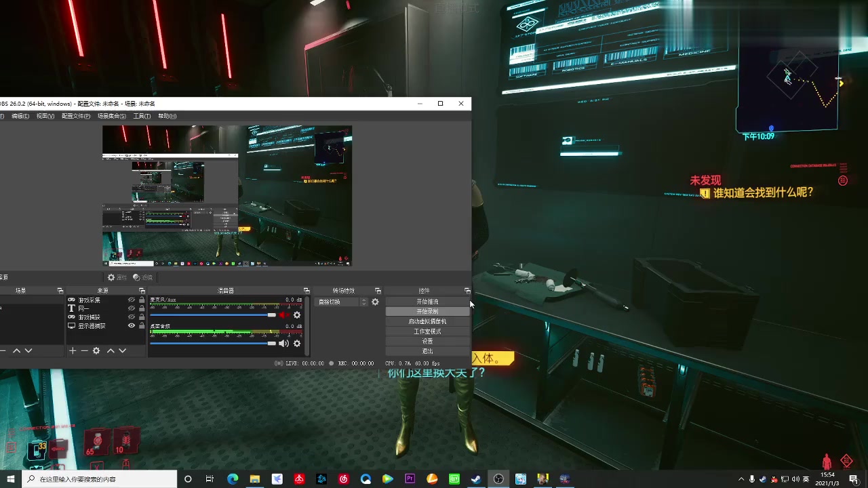Click the Windows search box
Viewport: 868px width, 488px height.
pos(100,479)
